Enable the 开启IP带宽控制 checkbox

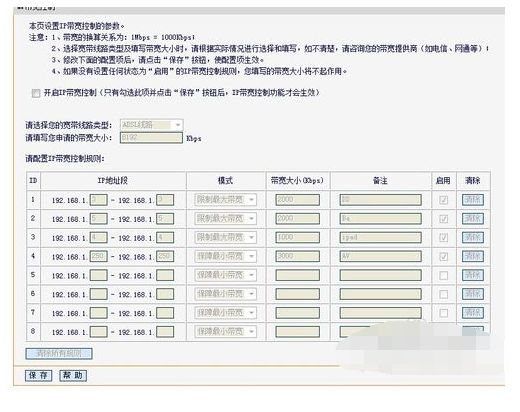click(x=36, y=93)
